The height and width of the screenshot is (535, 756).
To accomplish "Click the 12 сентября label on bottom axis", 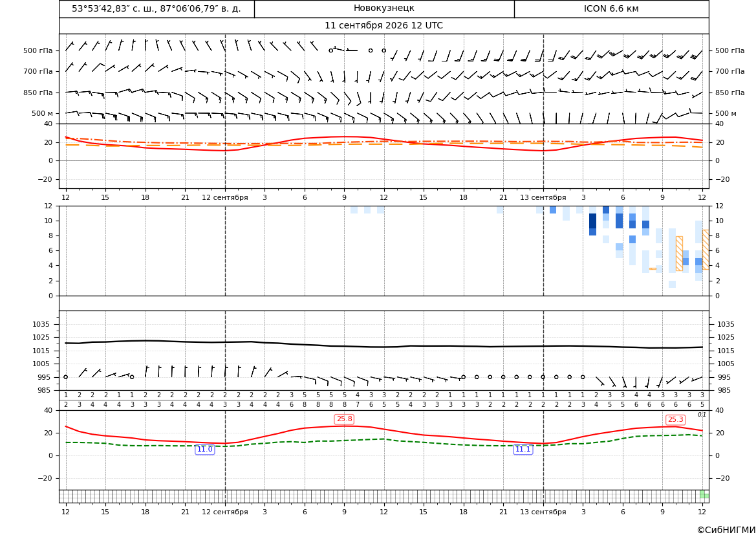I will coord(224,512).
